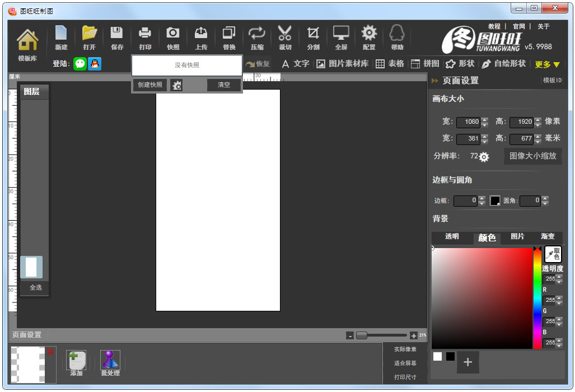Click the zoom out minus button
The width and height of the screenshot is (575, 392).
point(350,335)
